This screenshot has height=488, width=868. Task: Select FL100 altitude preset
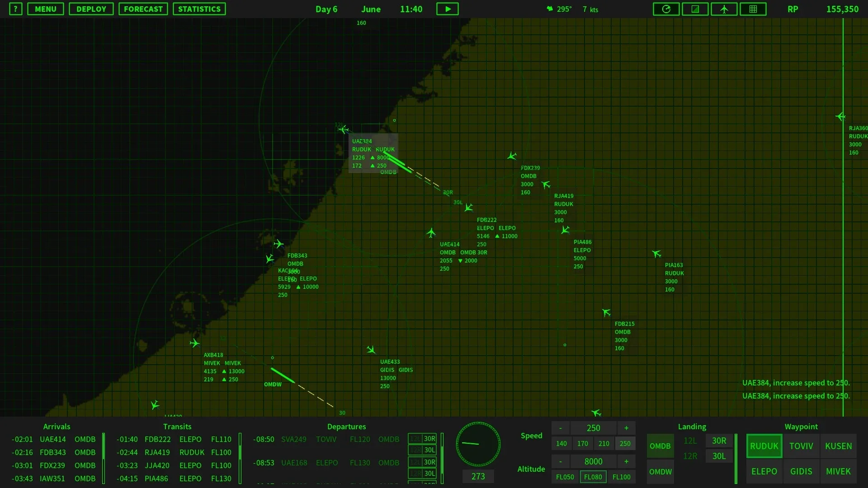pos(621,477)
